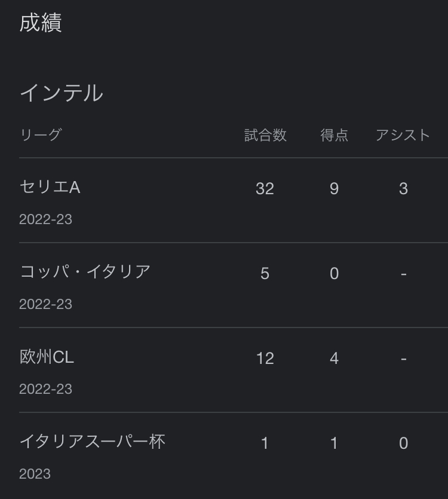448x499 pixels.
Task: Click セリエA goals value 9
Action: [x=334, y=189]
